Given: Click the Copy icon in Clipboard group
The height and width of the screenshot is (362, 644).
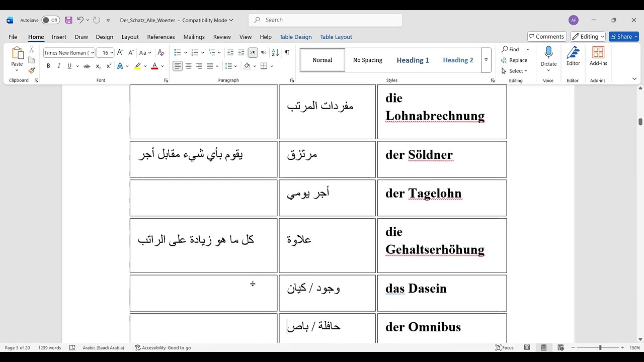Looking at the screenshot, I should (x=32, y=60).
